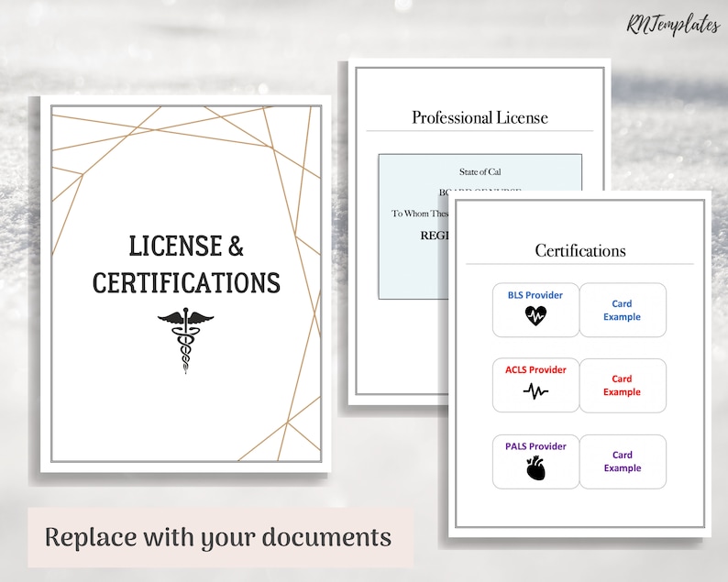Click the 'BLS Provider' label text
The height and width of the screenshot is (582, 728).
coord(535,295)
